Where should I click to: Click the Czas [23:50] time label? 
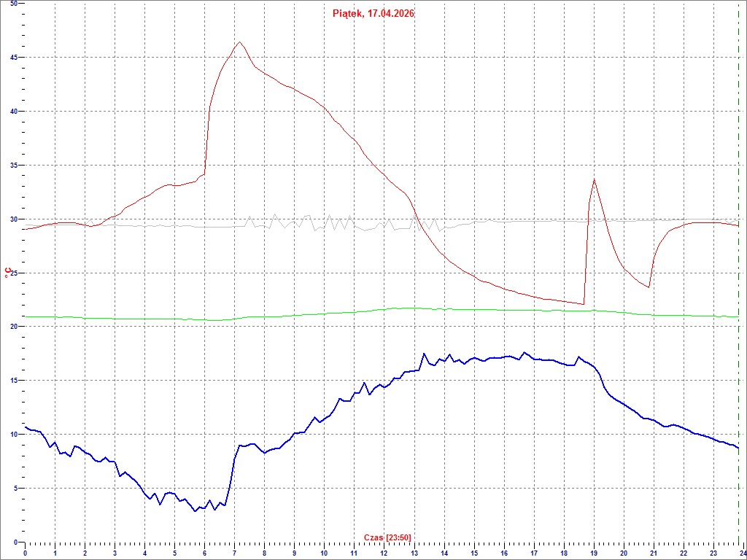[x=387, y=537]
